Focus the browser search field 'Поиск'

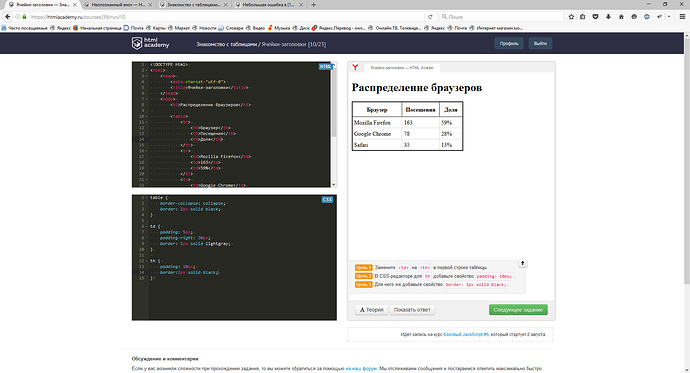[x=501, y=17]
